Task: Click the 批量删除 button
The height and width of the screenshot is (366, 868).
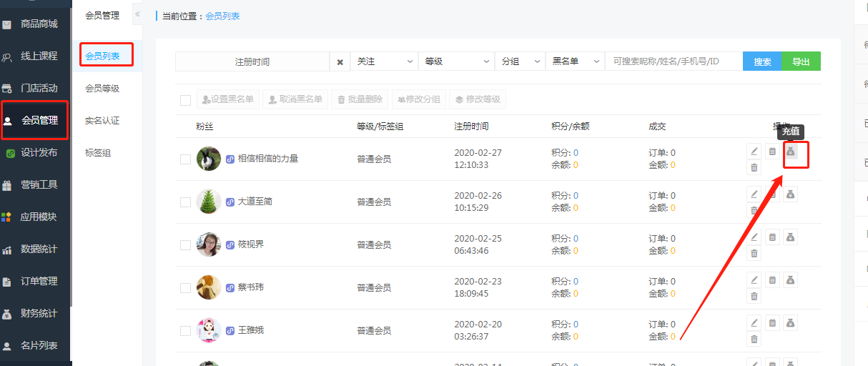Action: point(360,99)
